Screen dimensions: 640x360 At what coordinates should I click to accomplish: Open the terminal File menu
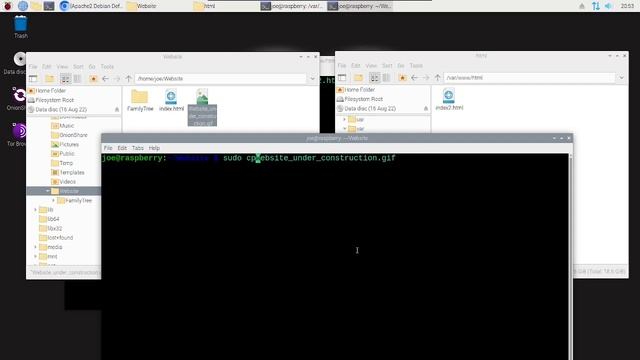[x=108, y=148]
